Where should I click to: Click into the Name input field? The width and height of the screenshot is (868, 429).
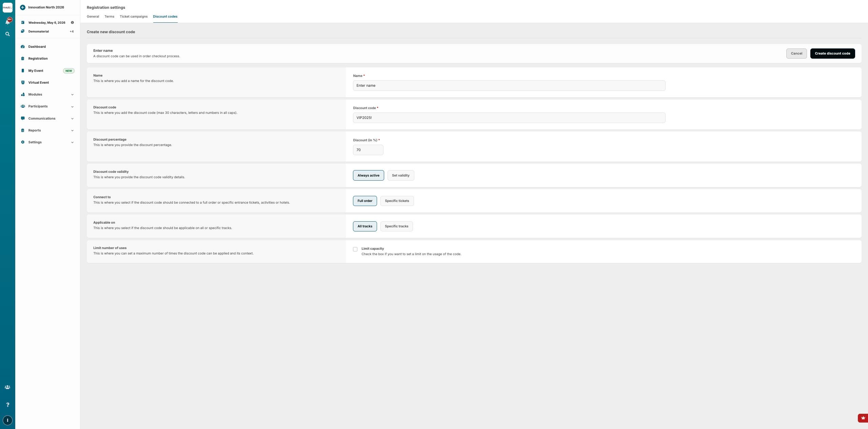509,86
